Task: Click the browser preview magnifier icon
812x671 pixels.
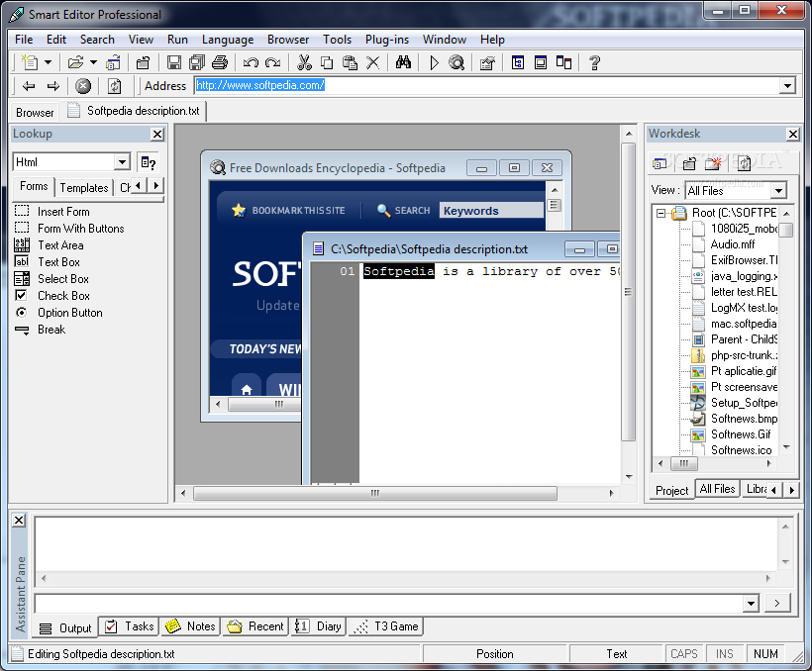Action: [457, 62]
